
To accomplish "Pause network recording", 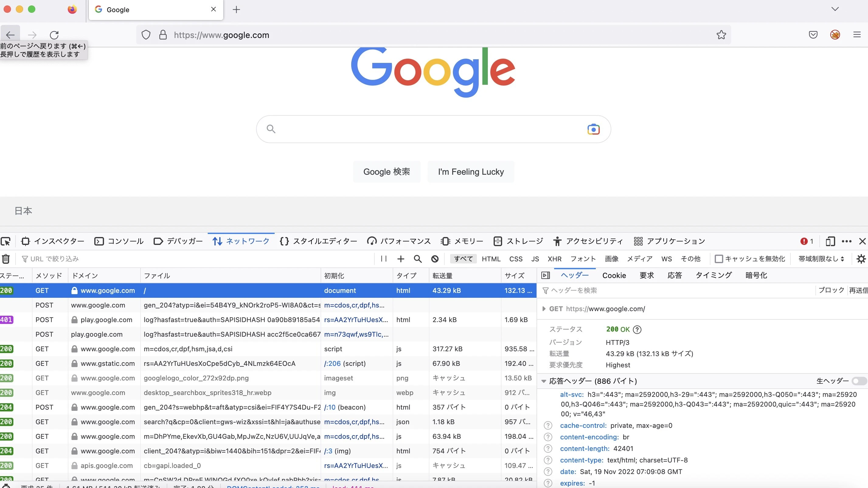I will 384,259.
